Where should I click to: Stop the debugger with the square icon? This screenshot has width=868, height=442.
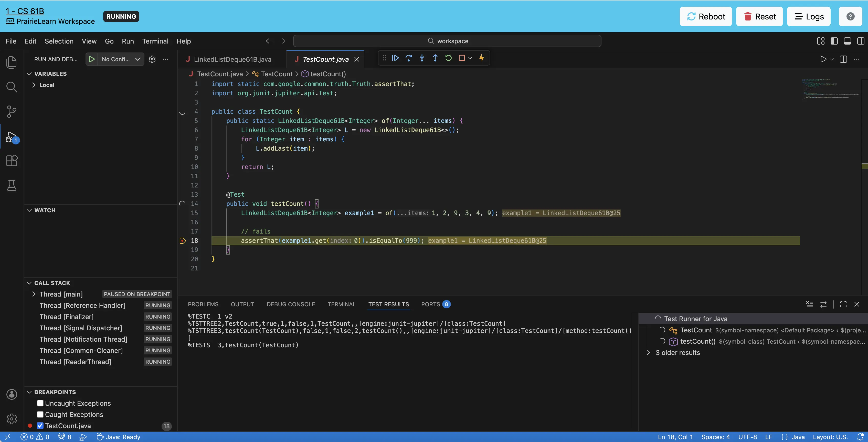coord(462,58)
